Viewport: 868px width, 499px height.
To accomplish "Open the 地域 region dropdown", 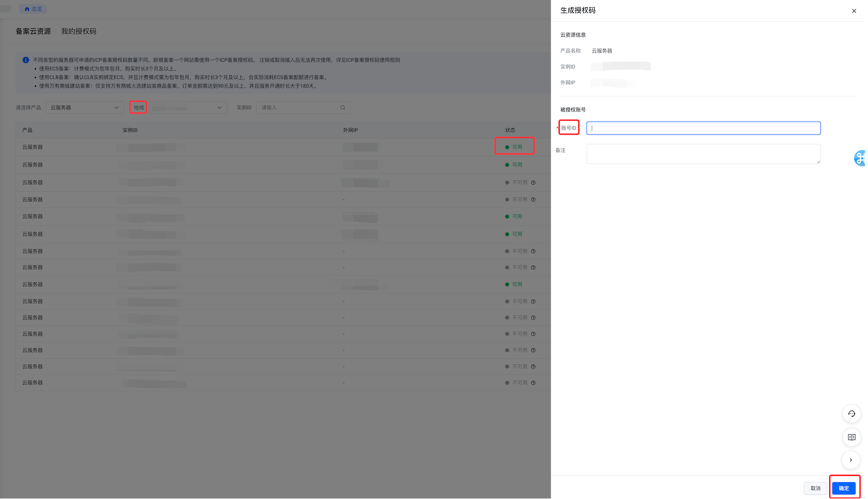I will click(188, 108).
